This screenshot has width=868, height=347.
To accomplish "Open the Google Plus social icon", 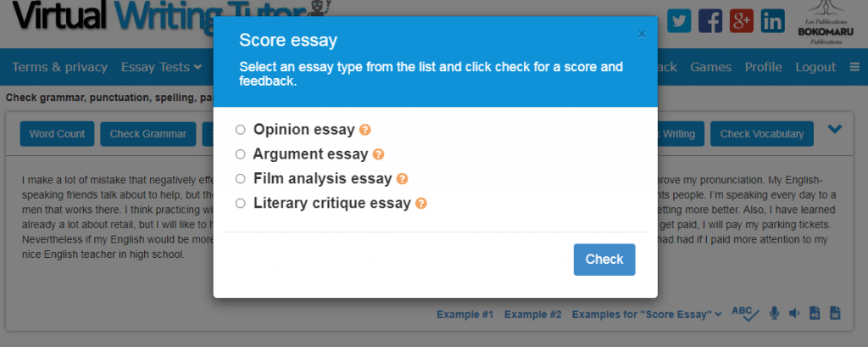I will point(741,21).
